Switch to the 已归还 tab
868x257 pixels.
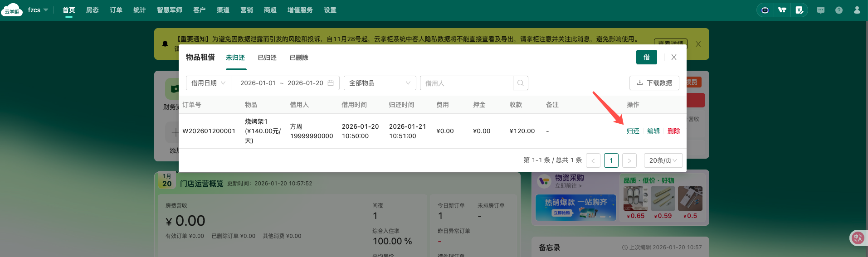(x=267, y=58)
